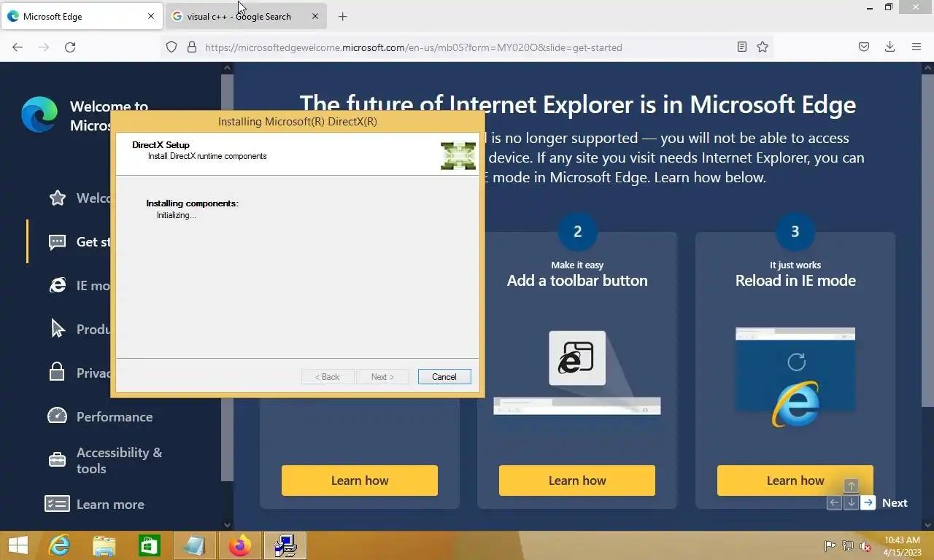Open Firefox from the taskbar
This screenshot has width=934, height=560.
coord(239,545)
